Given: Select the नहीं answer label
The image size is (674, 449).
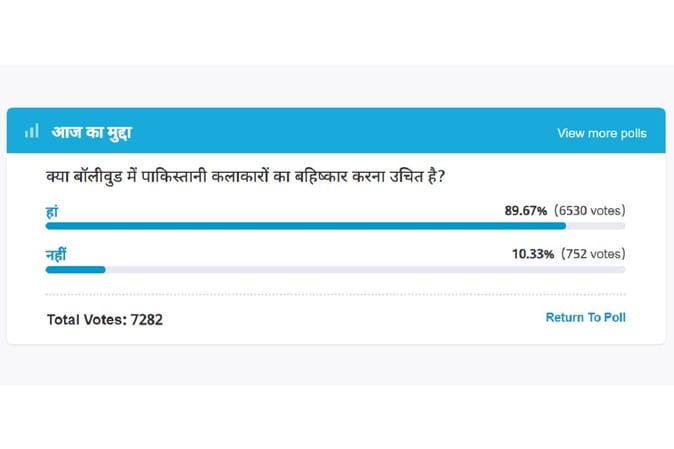Looking at the screenshot, I should pyautogui.click(x=56, y=254).
